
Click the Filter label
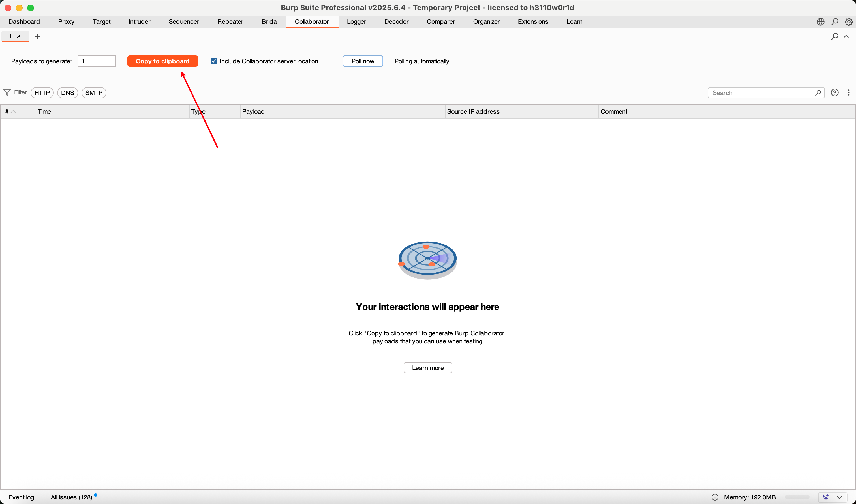pyautogui.click(x=20, y=92)
